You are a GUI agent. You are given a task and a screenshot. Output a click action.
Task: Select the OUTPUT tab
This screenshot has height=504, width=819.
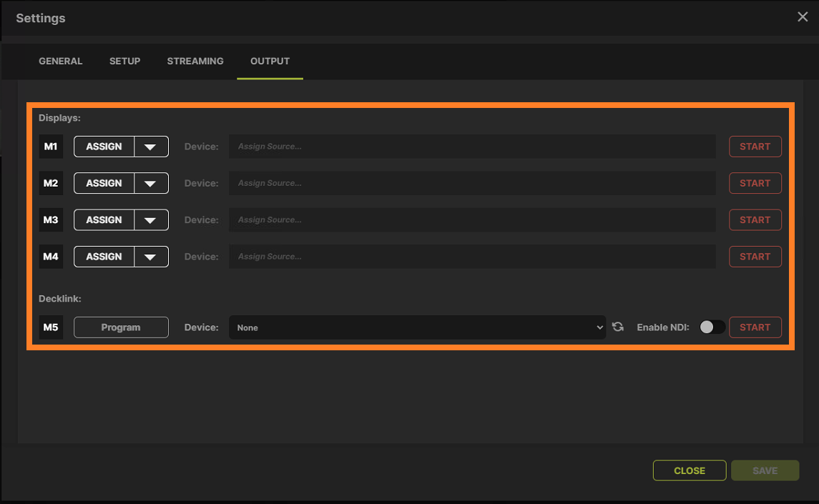coord(270,61)
